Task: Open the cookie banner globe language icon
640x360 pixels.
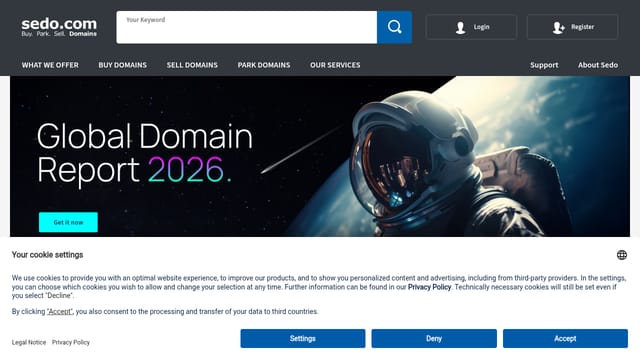Action: 622,255
